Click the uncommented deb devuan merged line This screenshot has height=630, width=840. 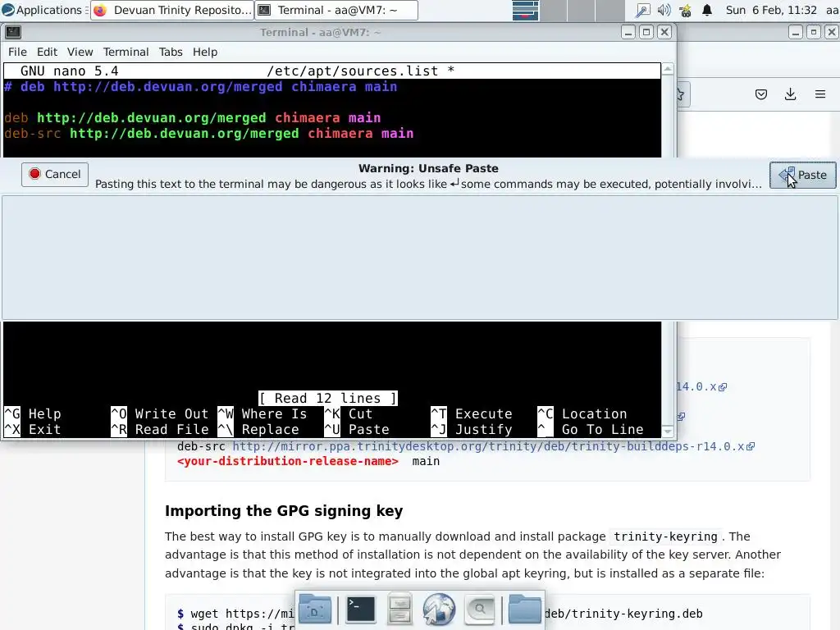click(192, 118)
